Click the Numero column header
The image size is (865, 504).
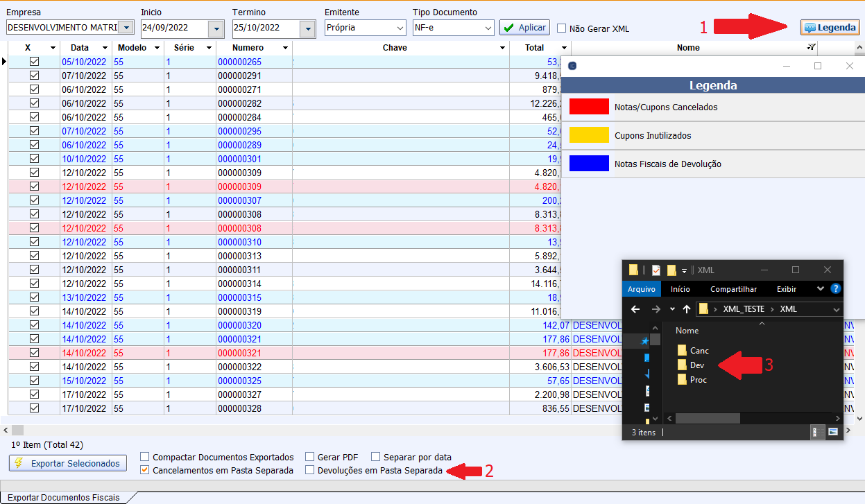pyautogui.click(x=248, y=48)
